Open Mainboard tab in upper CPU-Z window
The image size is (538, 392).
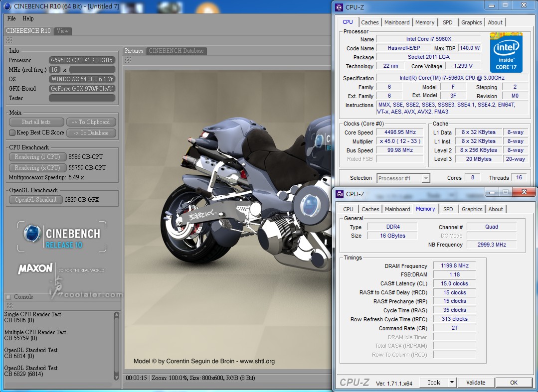pos(396,22)
